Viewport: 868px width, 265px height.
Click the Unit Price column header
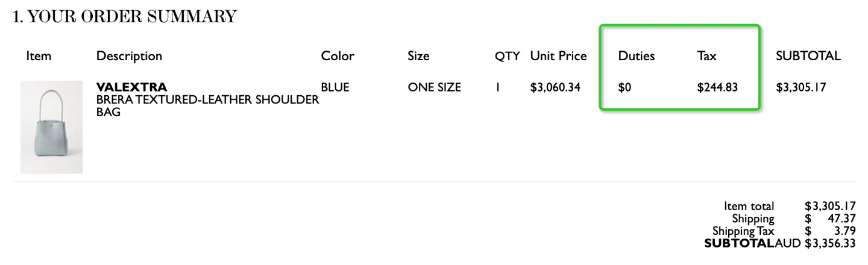(x=558, y=57)
